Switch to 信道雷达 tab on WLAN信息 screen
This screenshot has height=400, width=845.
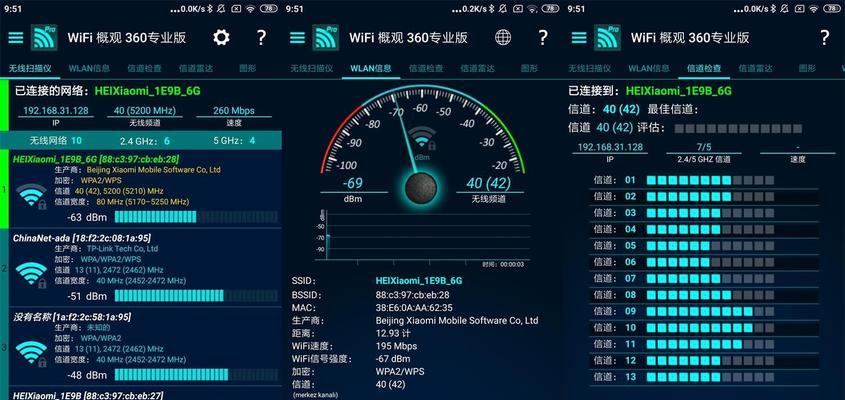click(x=477, y=68)
